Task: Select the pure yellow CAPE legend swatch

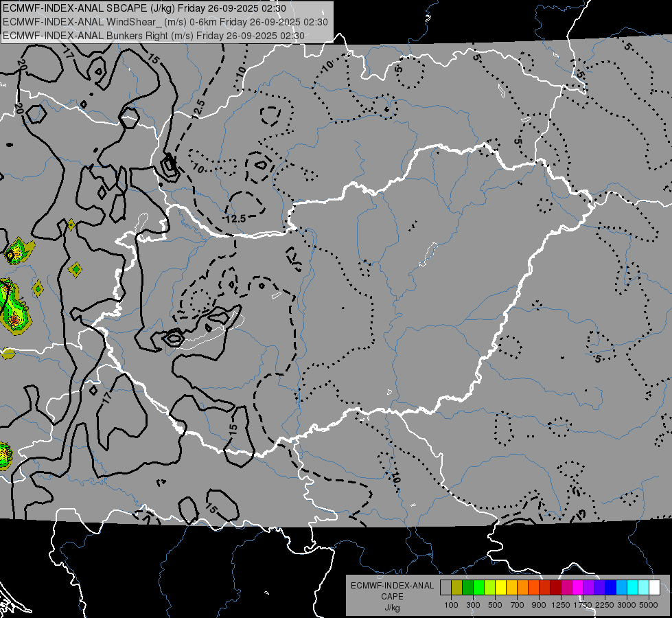Action: tap(500, 587)
